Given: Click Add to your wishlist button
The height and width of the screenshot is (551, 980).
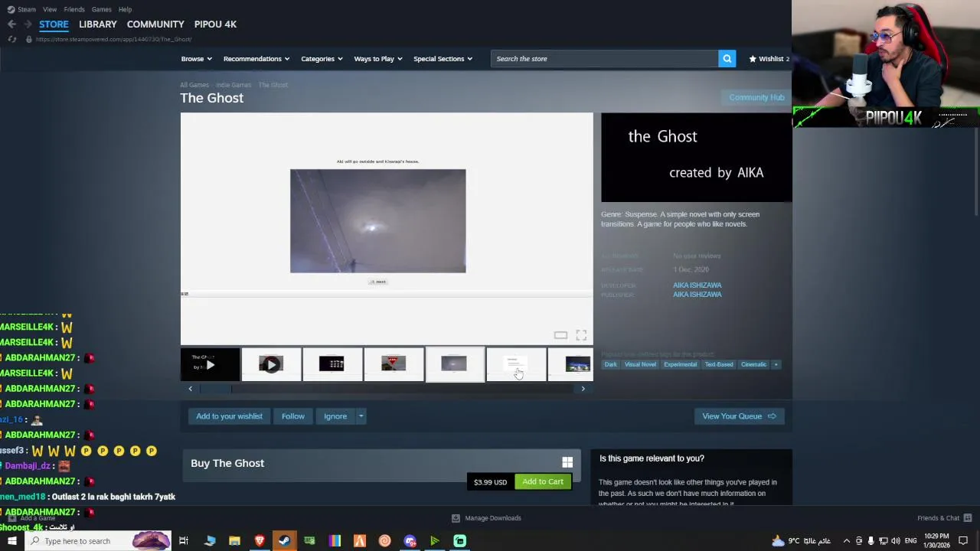Looking at the screenshot, I should 229,416.
